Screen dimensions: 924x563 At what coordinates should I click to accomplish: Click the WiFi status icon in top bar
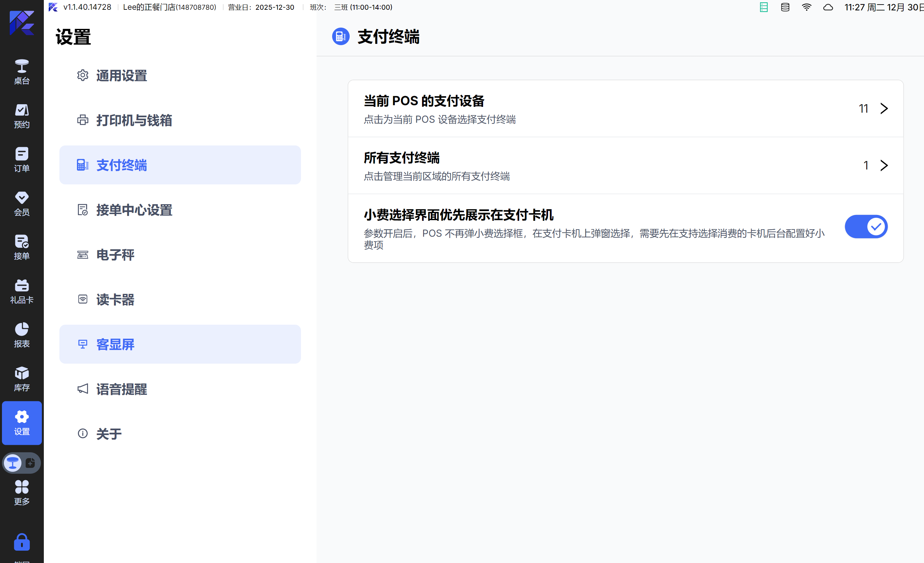click(x=806, y=7)
